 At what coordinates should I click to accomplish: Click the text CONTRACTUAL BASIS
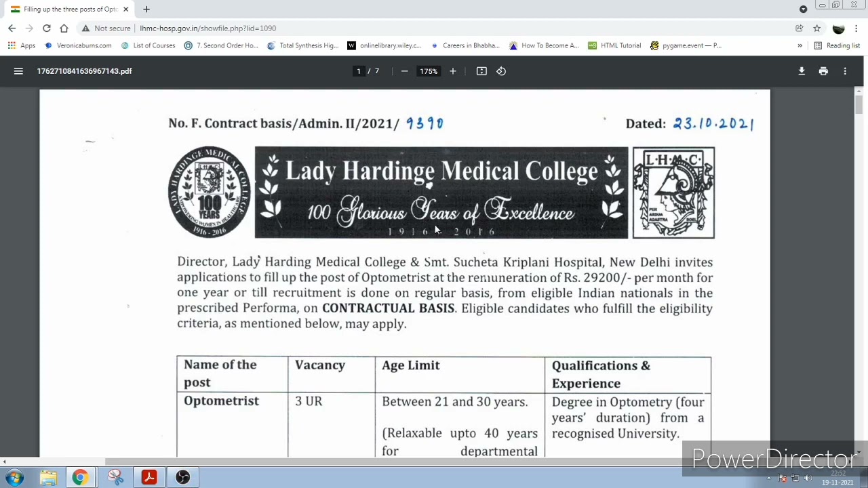pyautogui.click(x=388, y=308)
